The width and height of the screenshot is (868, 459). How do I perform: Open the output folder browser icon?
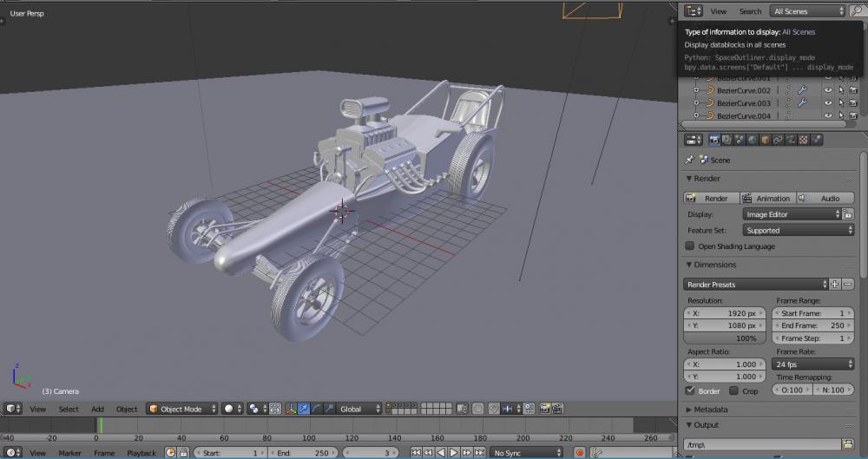[847, 444]
